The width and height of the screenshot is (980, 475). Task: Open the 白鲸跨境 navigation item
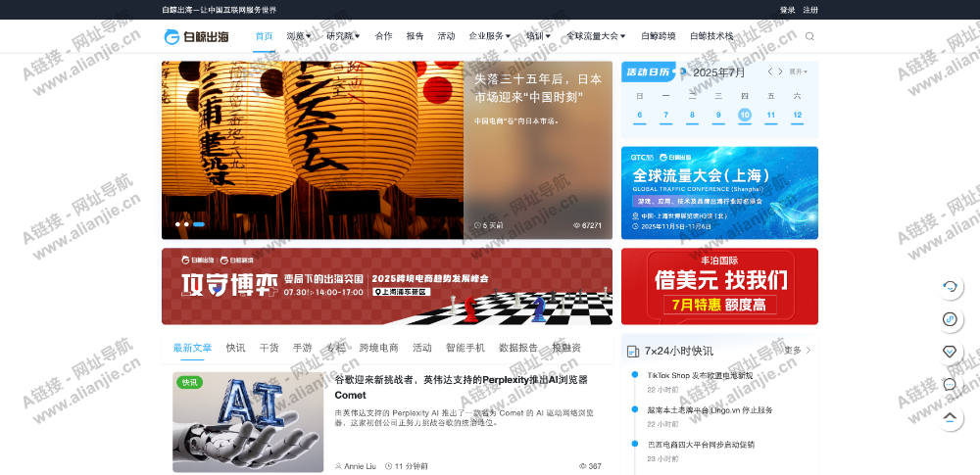(x=659, y=36)
